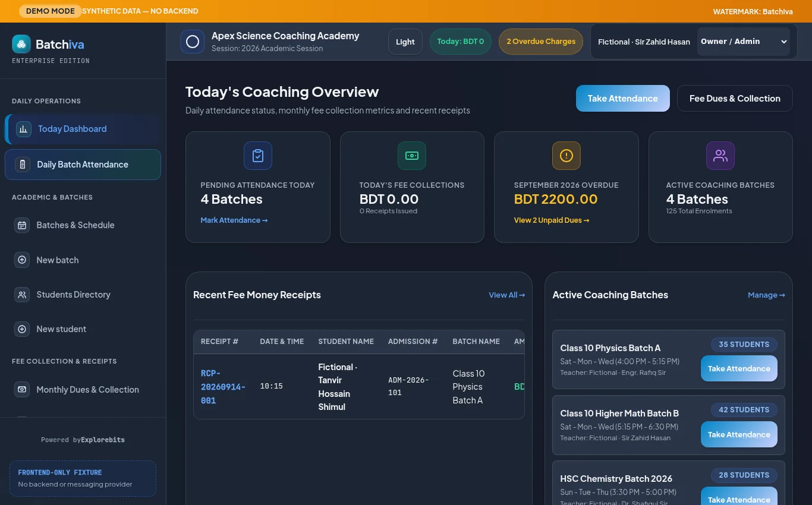The image size is (812, 505).
Task: Click Fee Dues & Collection button
Action: point(735,99)
